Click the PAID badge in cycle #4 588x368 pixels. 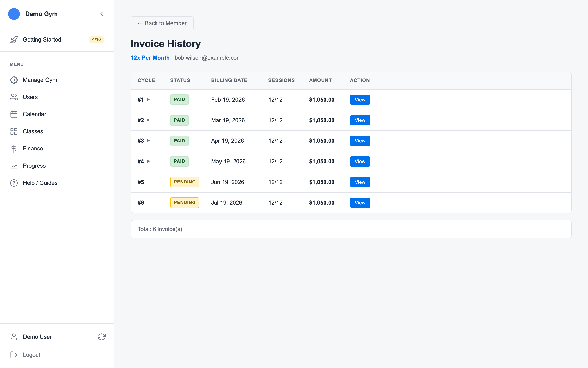click(x=179, y=161)
